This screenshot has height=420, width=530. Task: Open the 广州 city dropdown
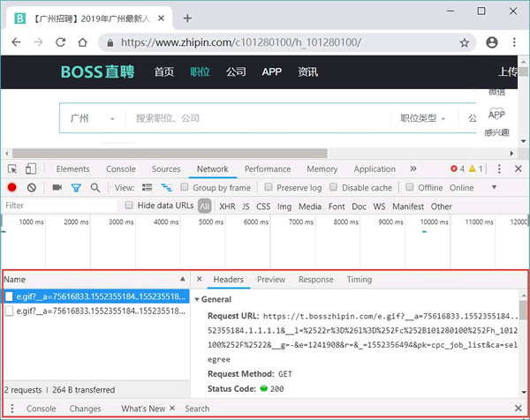pos(92,118)
